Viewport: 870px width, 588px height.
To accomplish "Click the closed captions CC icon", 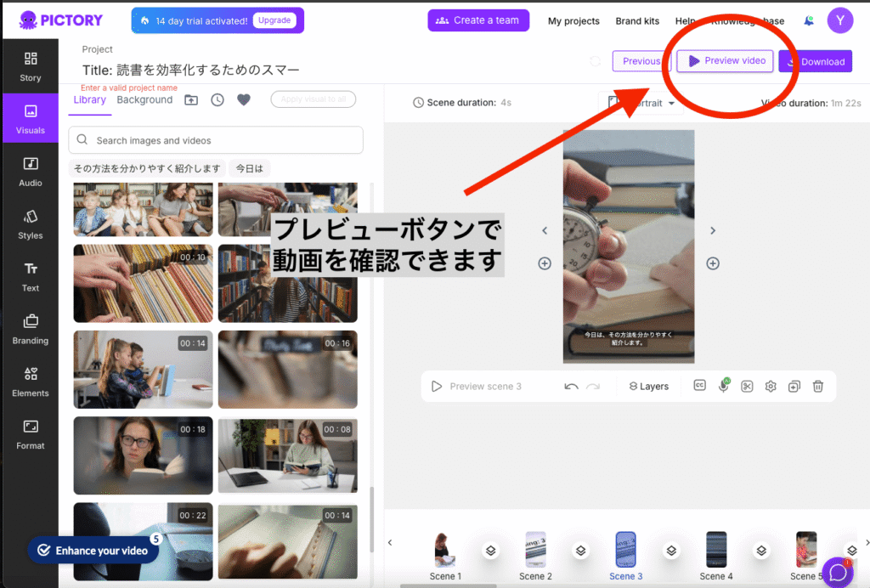I will (x=700, y=386).
